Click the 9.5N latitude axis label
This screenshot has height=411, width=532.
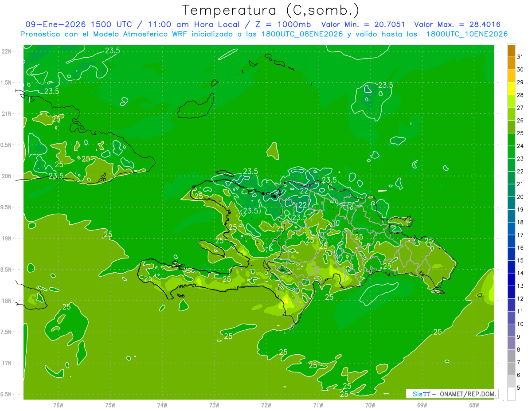click(x=7, y=207)
